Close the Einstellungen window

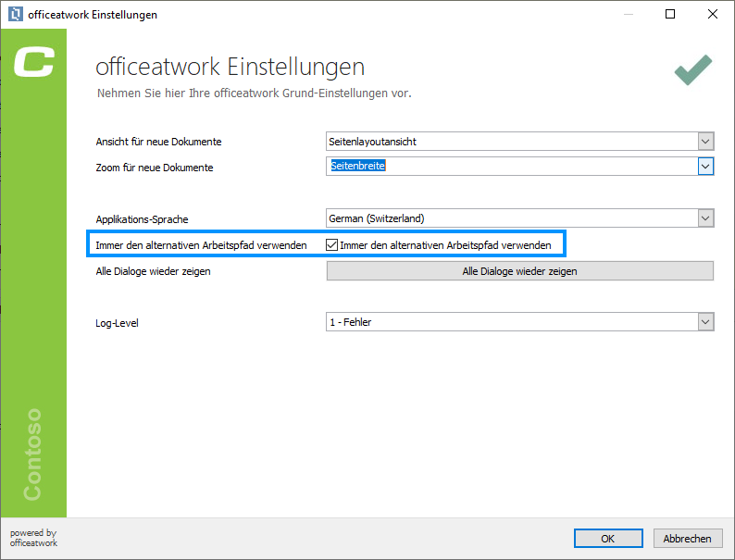(713, 14)
